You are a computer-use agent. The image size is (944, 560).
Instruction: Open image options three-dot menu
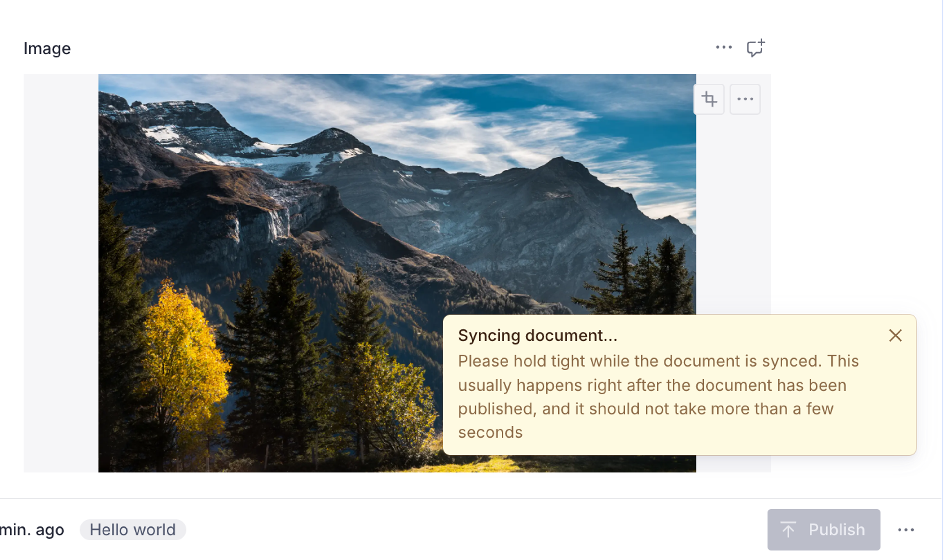click(745, 99)
